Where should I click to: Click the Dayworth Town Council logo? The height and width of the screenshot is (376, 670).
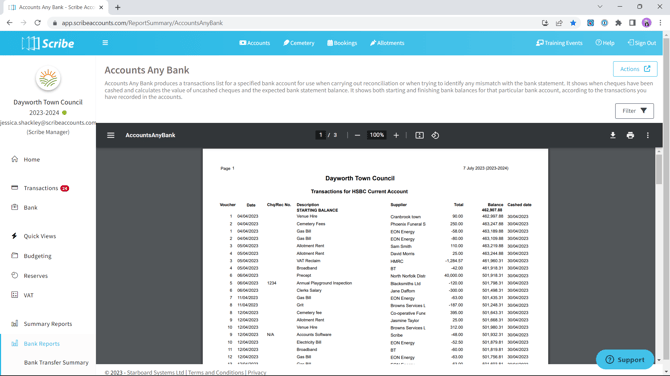pos(48,79)
